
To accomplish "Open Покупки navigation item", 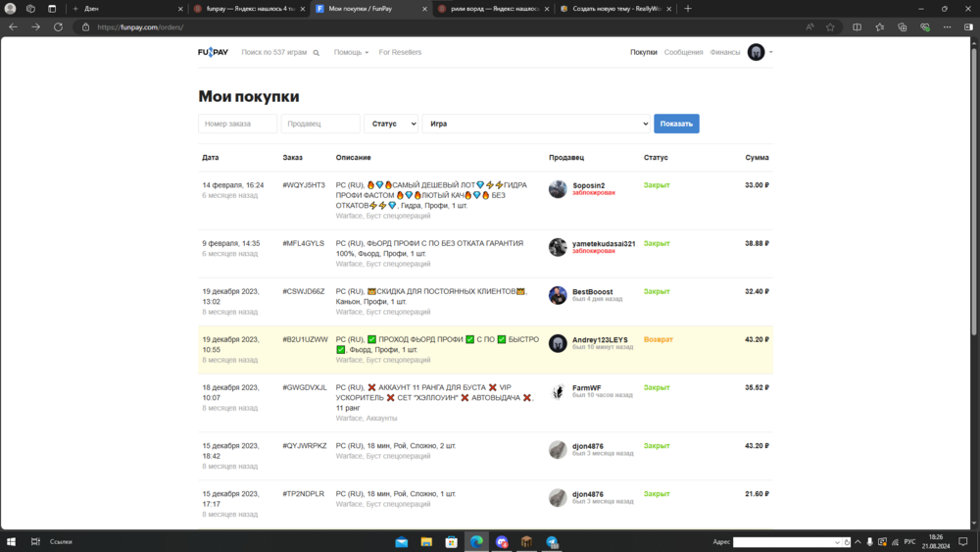I will [643, 53].
